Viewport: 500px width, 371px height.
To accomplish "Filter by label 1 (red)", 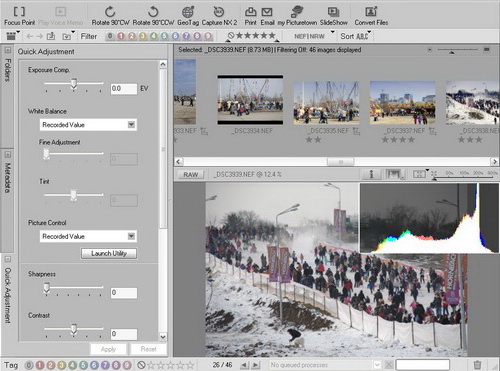I will pos(121,36).
